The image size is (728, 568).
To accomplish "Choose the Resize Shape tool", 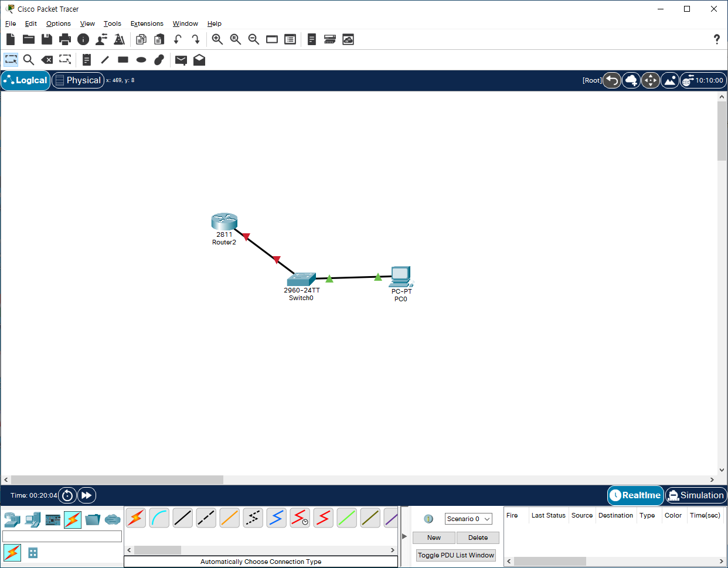I will 65,60.
